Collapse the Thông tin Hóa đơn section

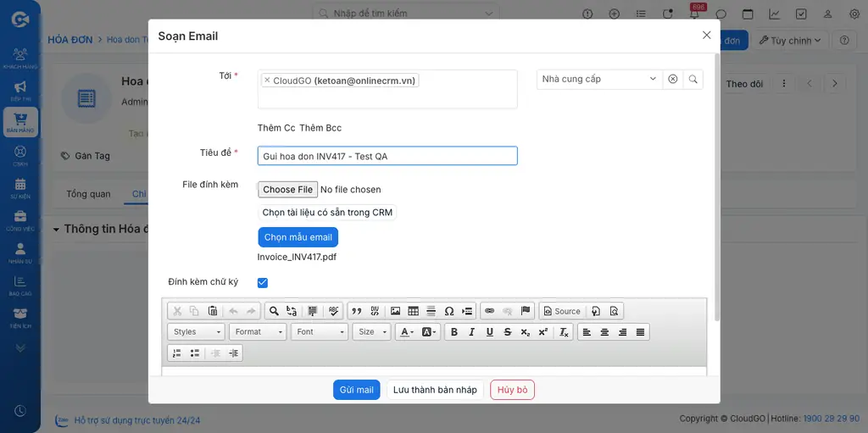coord(57,230)
